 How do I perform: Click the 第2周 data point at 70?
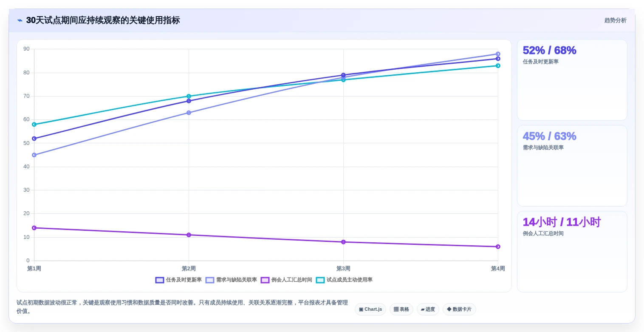coord(189,96)
